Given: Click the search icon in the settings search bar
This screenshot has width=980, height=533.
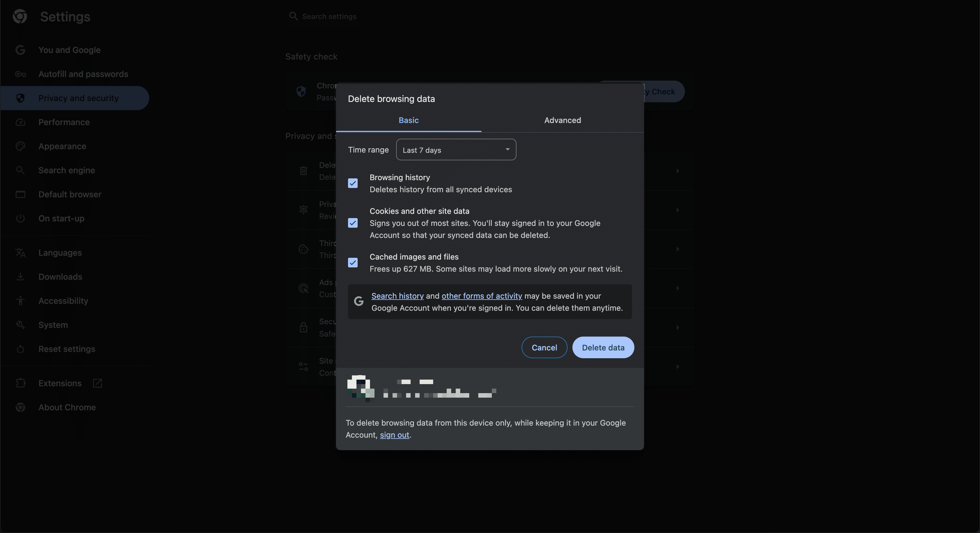Looking at the screenshot, I should point(293,16).
